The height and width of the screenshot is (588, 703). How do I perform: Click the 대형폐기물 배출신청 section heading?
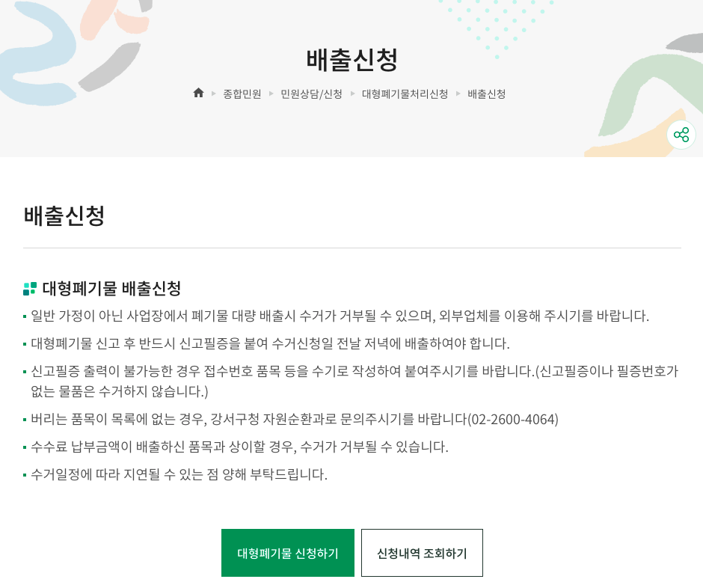113,288
